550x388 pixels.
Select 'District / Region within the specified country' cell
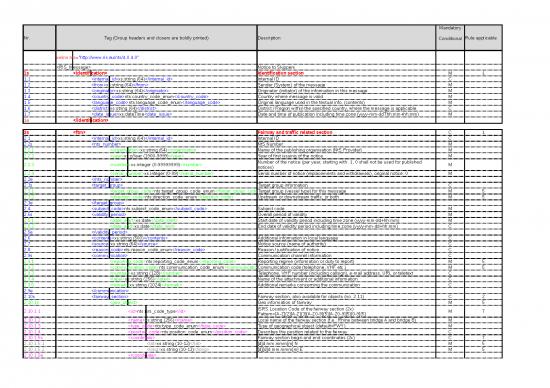pos(337,108)
